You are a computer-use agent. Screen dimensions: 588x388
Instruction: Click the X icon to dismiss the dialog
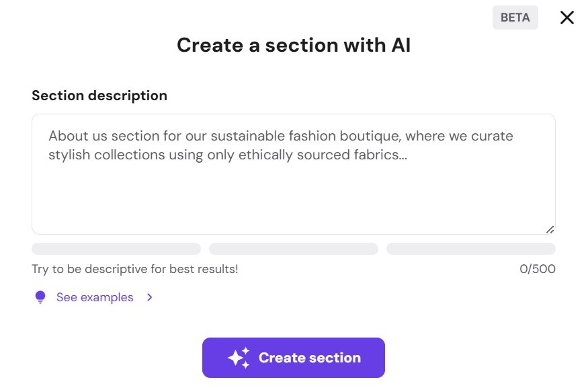[x=566, y=18]
